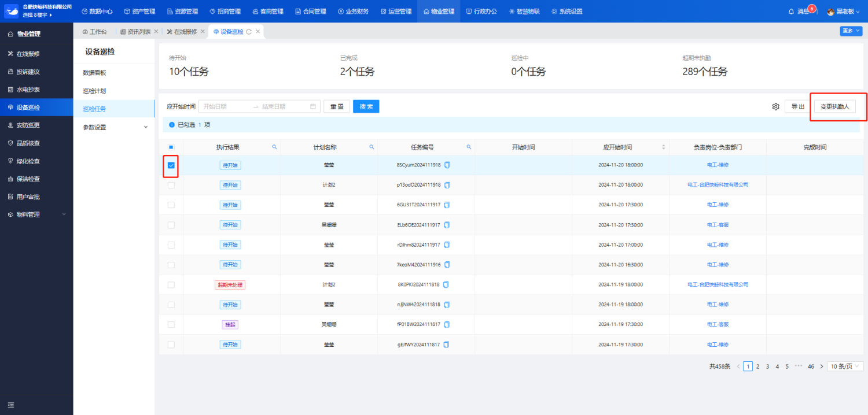This screenshot has height=415, width=868.
Task: Open the 更多 dropdown button
Action: (x=851, y=31)
